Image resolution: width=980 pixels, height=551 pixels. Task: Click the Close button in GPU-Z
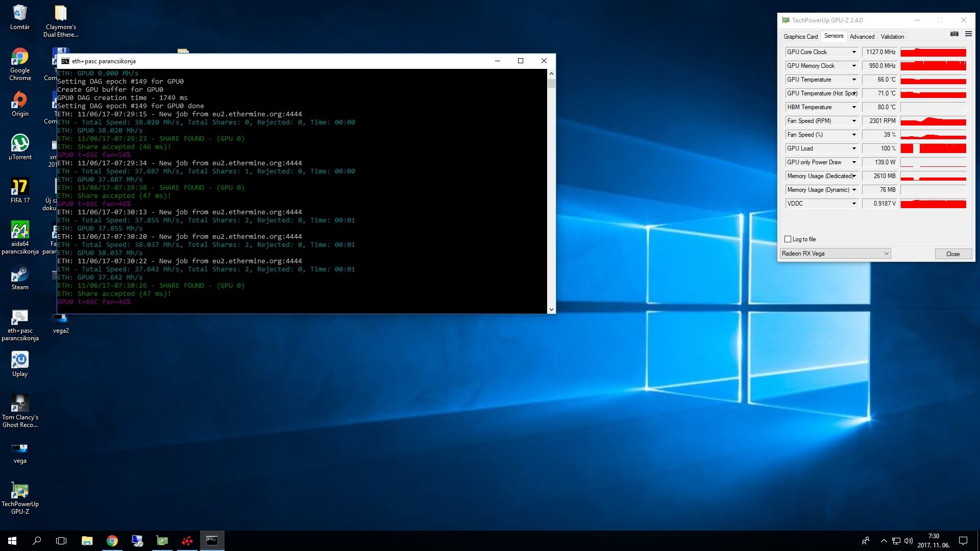coord(952,254)
